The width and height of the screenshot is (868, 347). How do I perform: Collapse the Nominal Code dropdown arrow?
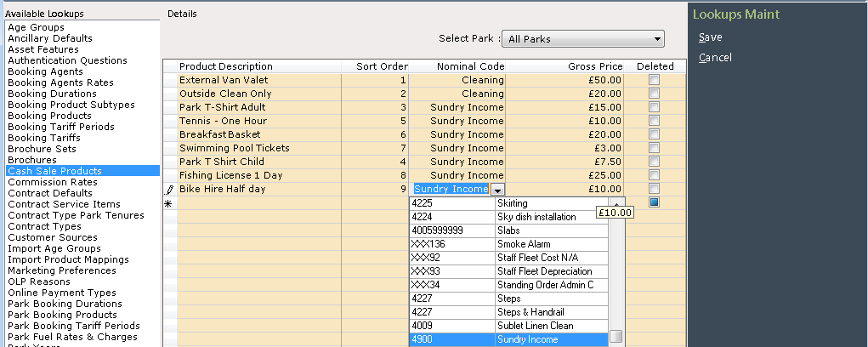[x=497, y=190]
